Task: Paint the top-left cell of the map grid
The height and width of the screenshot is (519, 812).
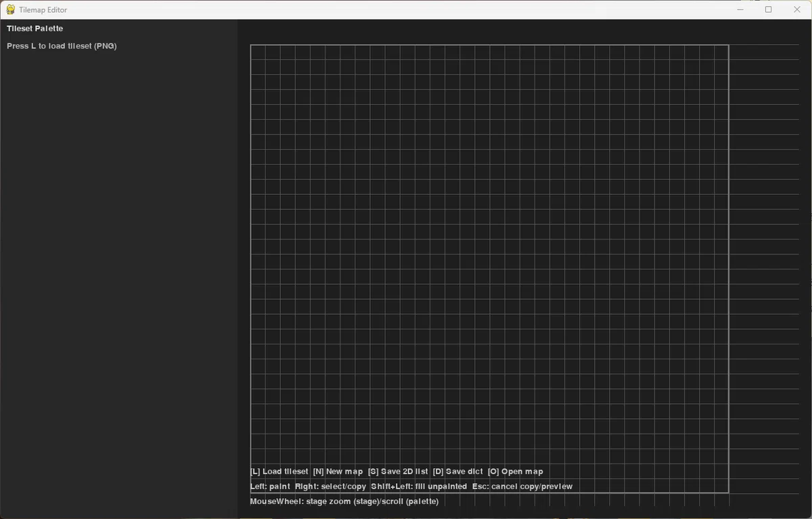Action: (258, 52)
